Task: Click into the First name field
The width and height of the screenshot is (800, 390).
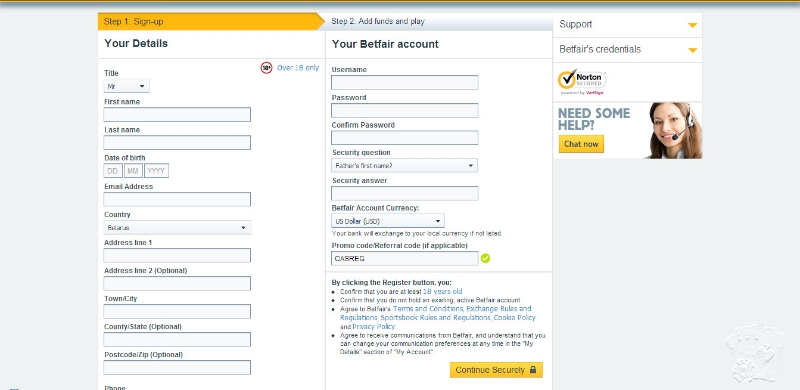Action: (x=177, y=114)
